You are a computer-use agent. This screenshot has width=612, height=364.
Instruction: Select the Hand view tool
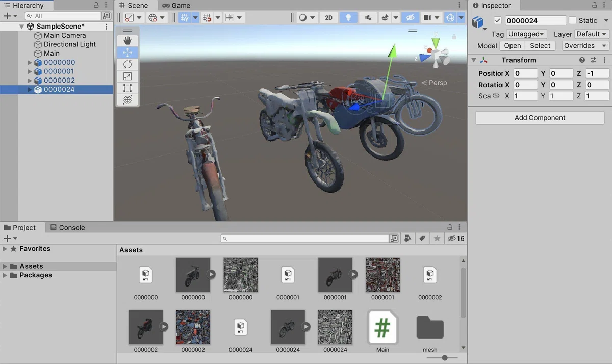(127, 40)
